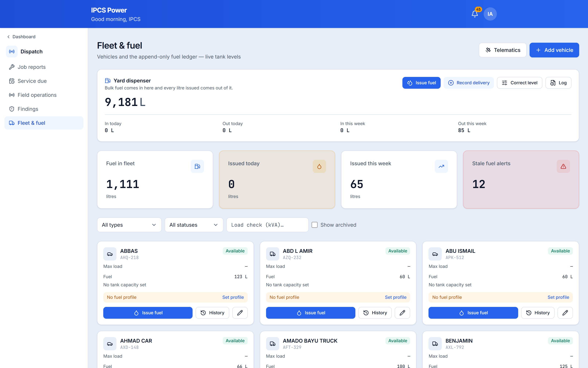Click the trend arrow icon on Issued this week
Image resolution: width=588 pixels, height=368 pixels.
441,166
